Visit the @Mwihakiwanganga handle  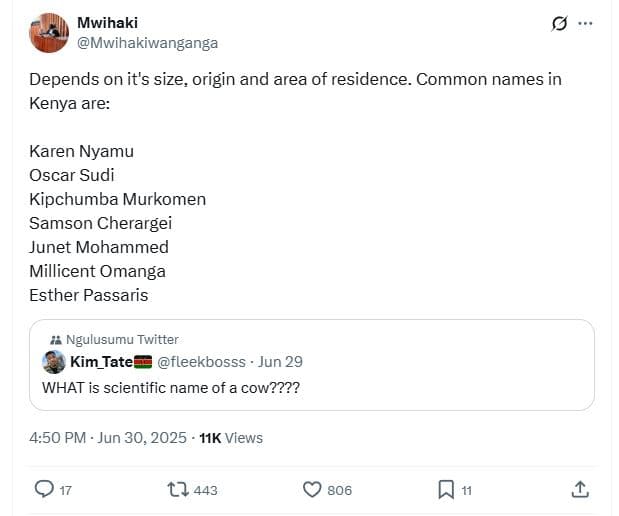146,43
